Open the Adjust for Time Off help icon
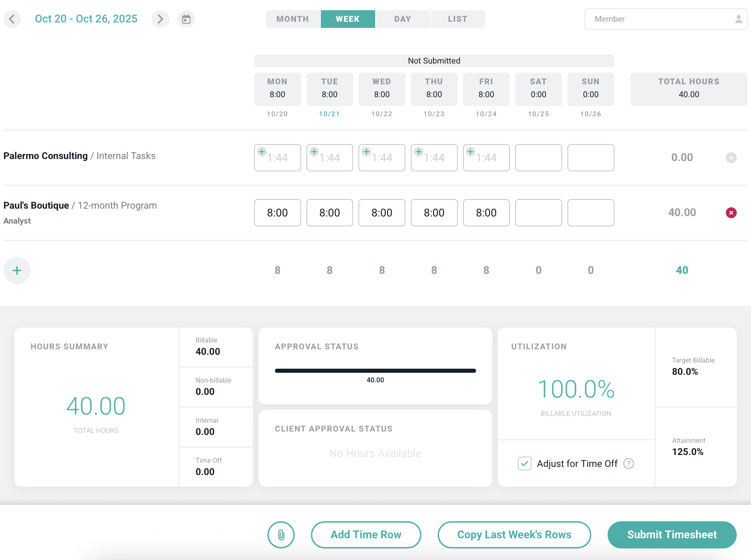The image size is (751, 560). point(628,463)
